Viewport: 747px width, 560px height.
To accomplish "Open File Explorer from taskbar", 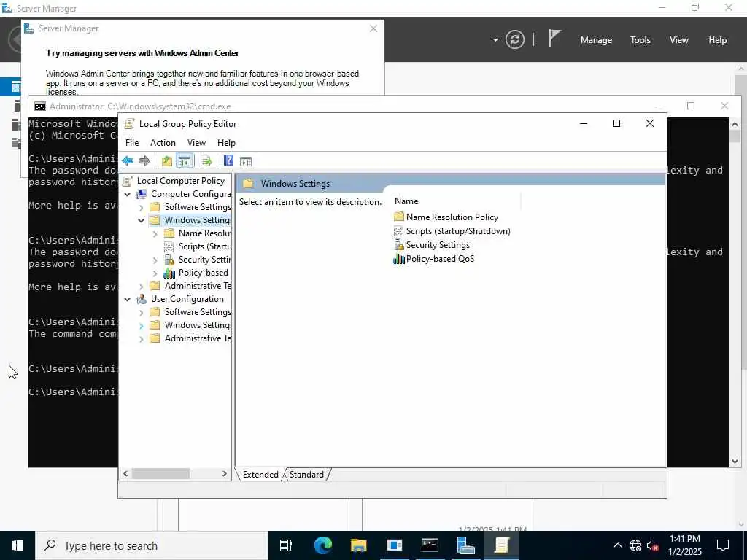I will point(358,545).
